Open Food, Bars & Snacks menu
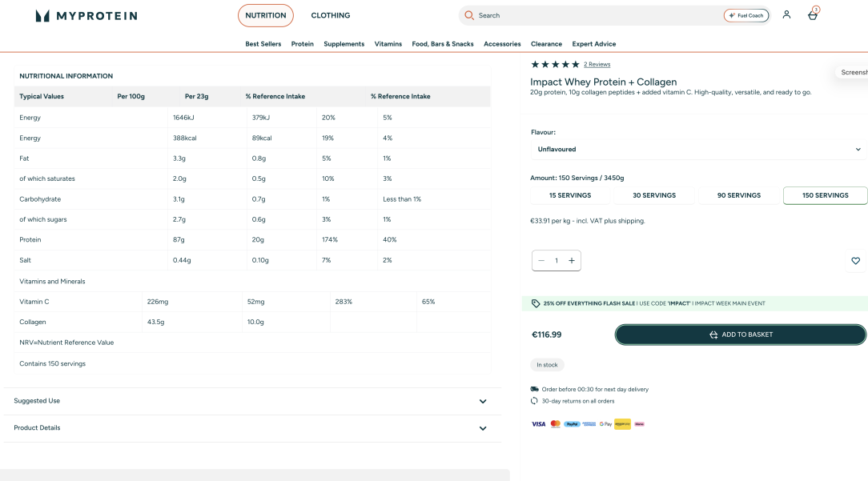The height and width of the screenshot is (481, 868). 443,44
